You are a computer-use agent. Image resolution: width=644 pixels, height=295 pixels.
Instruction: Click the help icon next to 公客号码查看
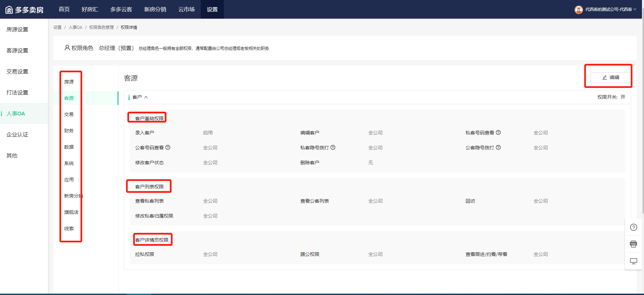[x=168, y=147]
